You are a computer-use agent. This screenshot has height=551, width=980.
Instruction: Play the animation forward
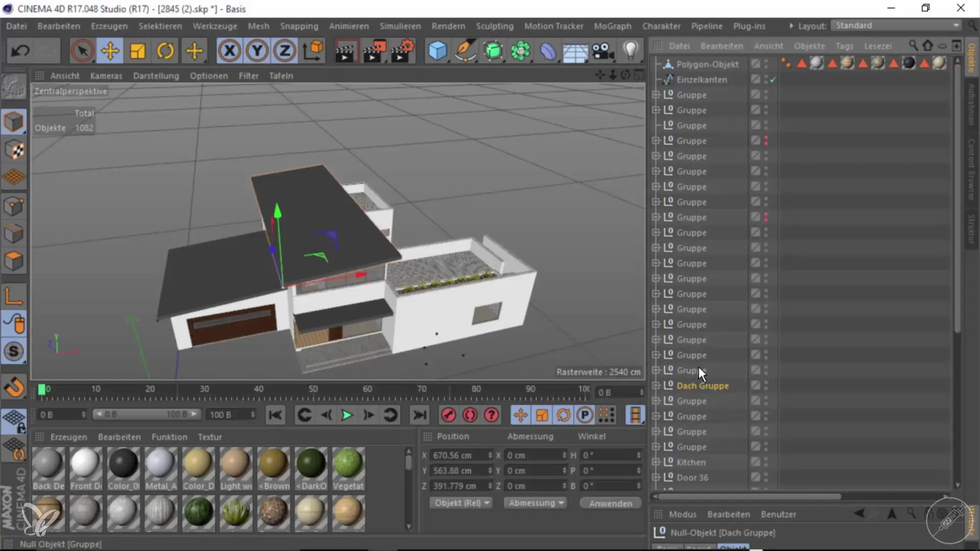(x=347, y=415)
